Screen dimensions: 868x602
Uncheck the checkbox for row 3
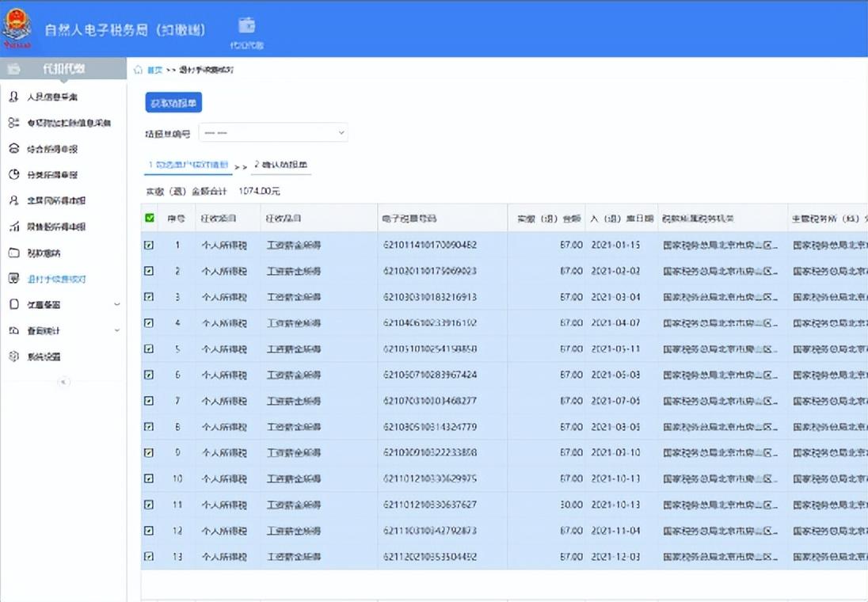click(149, 297)
